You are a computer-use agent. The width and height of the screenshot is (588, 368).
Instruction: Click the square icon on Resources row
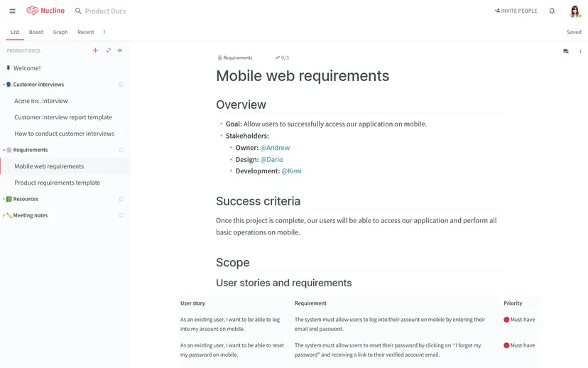121,199
